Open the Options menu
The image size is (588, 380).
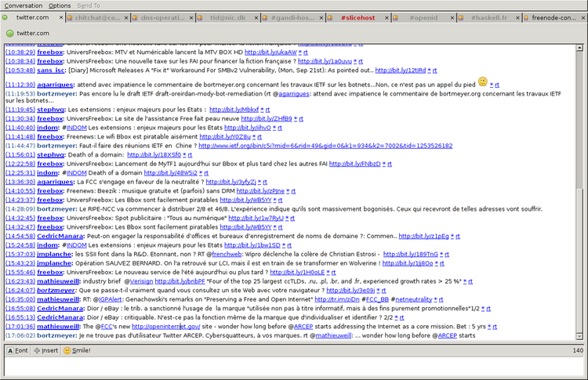[x=60, y=5]
